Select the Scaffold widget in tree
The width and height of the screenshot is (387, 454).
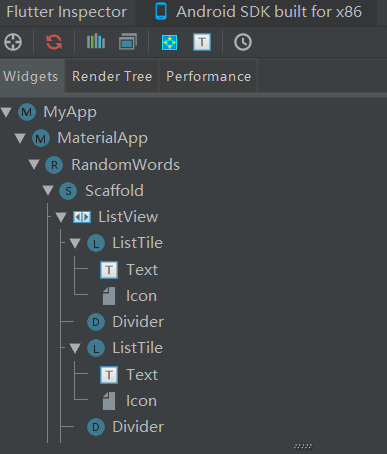click(x=114, y=191)
